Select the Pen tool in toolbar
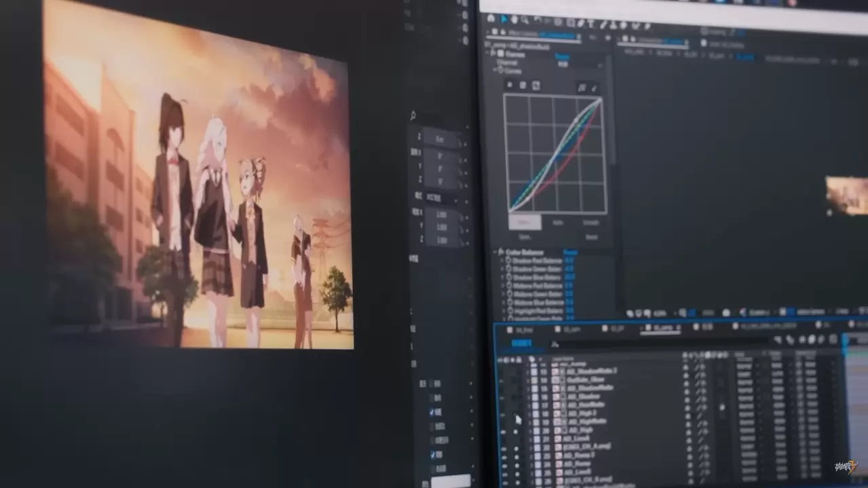Image resolution: width=868 pixels, height=488 pixels. click(x=580, y=23)
